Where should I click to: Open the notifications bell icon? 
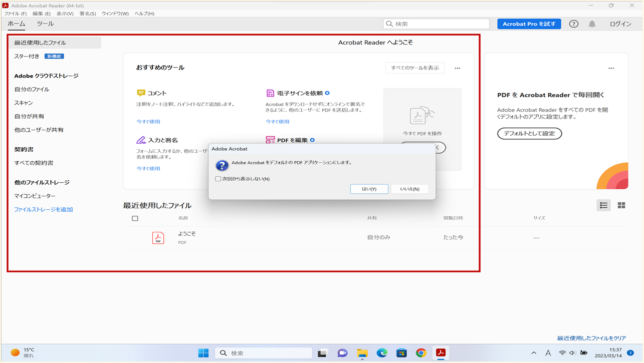coord(592,24)
